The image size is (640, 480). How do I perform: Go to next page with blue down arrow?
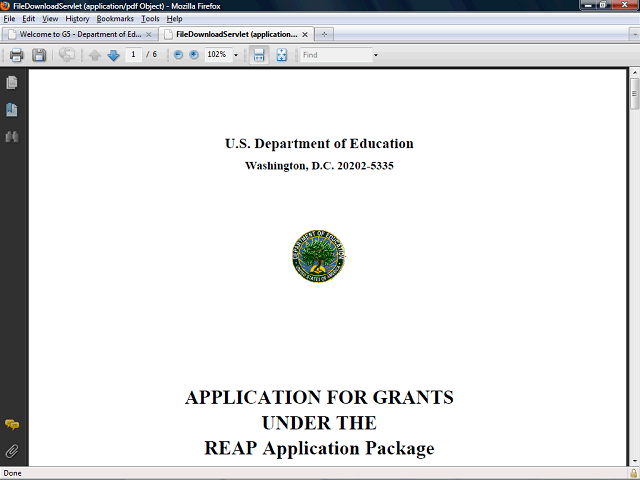pyautogui.click(x=113, y=55)
